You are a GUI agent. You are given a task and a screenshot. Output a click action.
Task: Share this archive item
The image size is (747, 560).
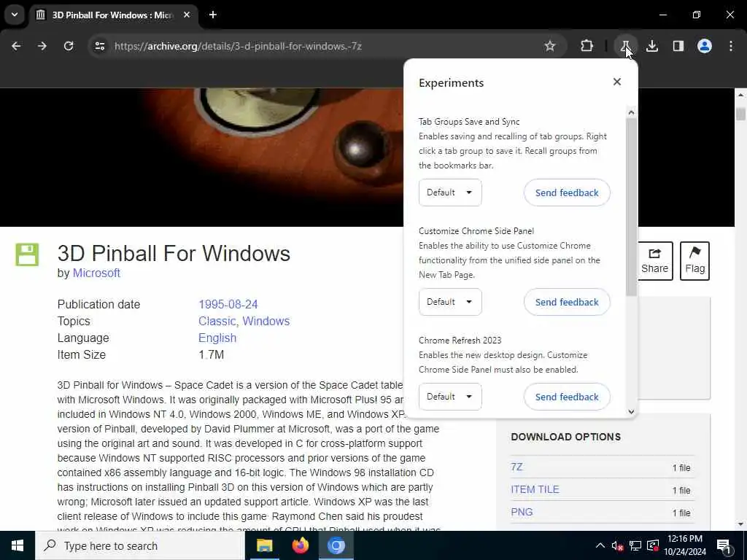654,261
